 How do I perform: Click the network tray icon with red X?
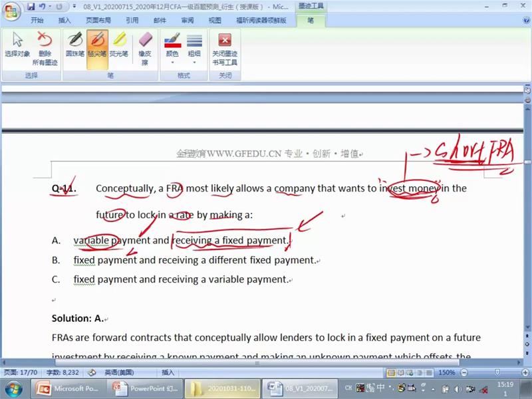(x=483, y=390)
